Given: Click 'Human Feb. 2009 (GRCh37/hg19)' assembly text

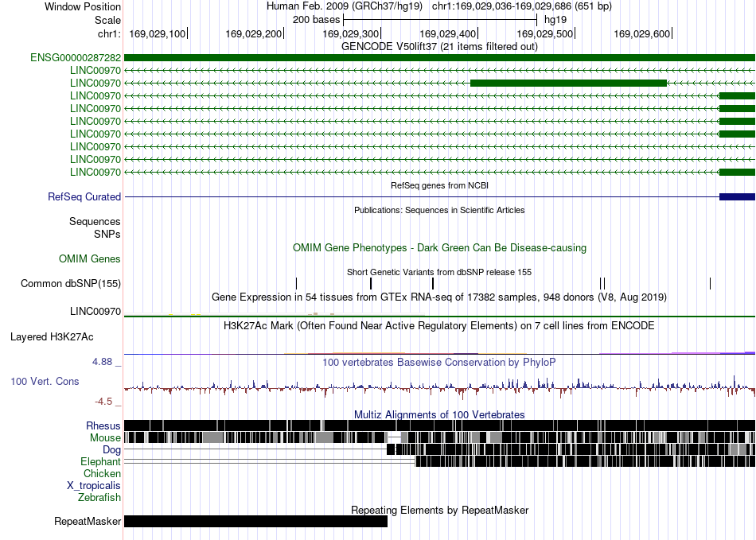Looking at the screenshot, I should click(x=345, y=6).
